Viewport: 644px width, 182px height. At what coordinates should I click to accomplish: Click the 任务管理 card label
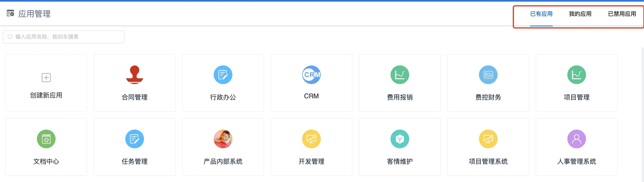(x=134, y=161)
